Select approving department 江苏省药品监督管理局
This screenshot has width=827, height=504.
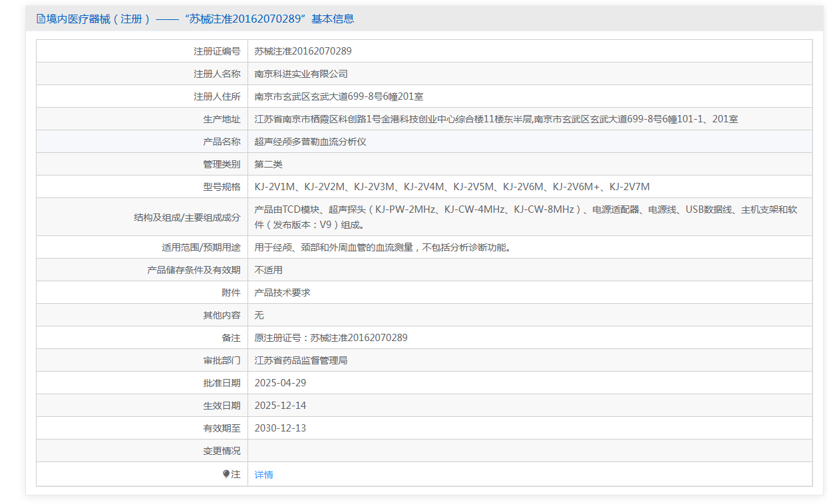click(301, 360)
